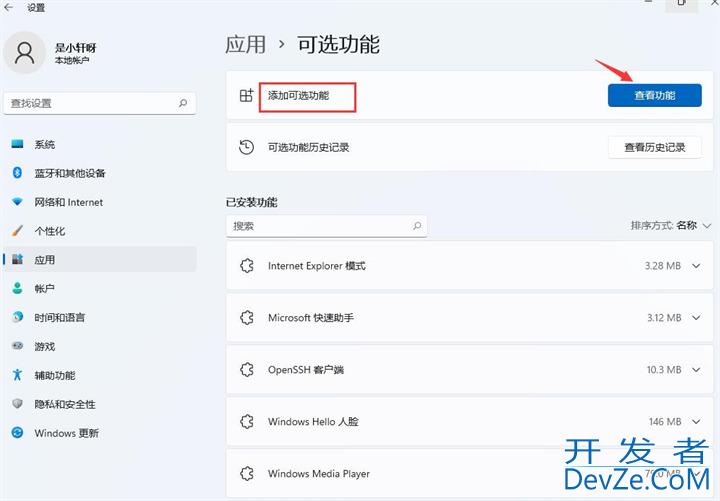Screen dimensions: 720x501
Task: Select the 网络和 Internet wifi icon
Action: pyautogui.click(x=17, y=202)
